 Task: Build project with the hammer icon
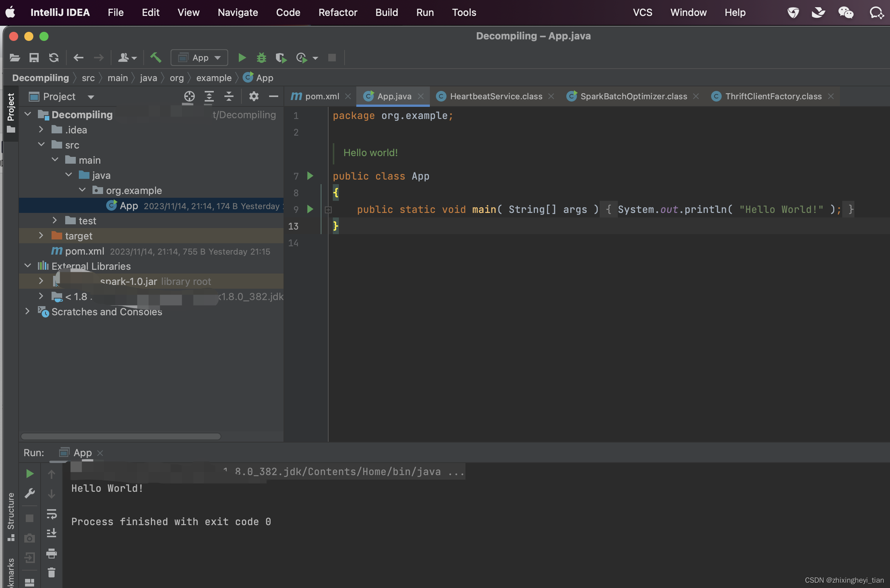pos(156,58)
